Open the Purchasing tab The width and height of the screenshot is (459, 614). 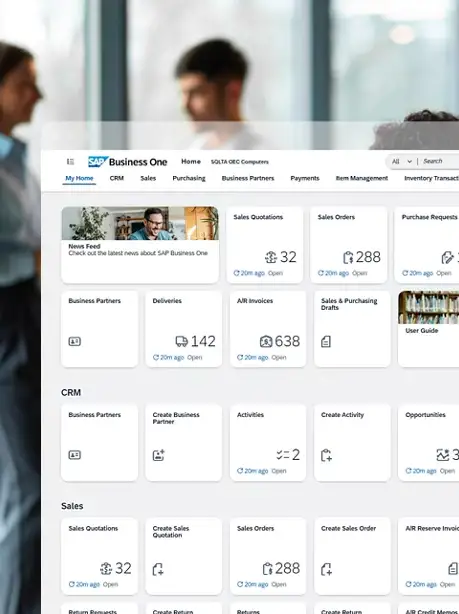[189, 178]
